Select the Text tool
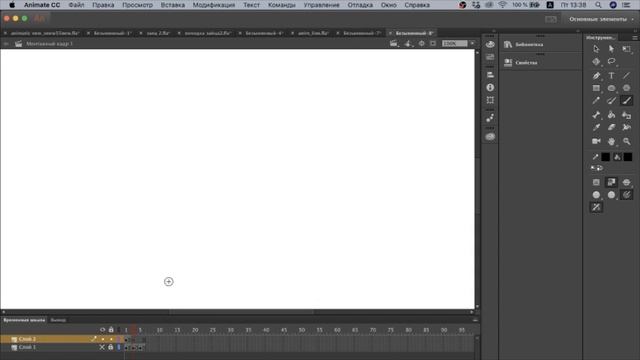Image resolution: width=640 pixels, height=360 pixels. click(611, 76)
